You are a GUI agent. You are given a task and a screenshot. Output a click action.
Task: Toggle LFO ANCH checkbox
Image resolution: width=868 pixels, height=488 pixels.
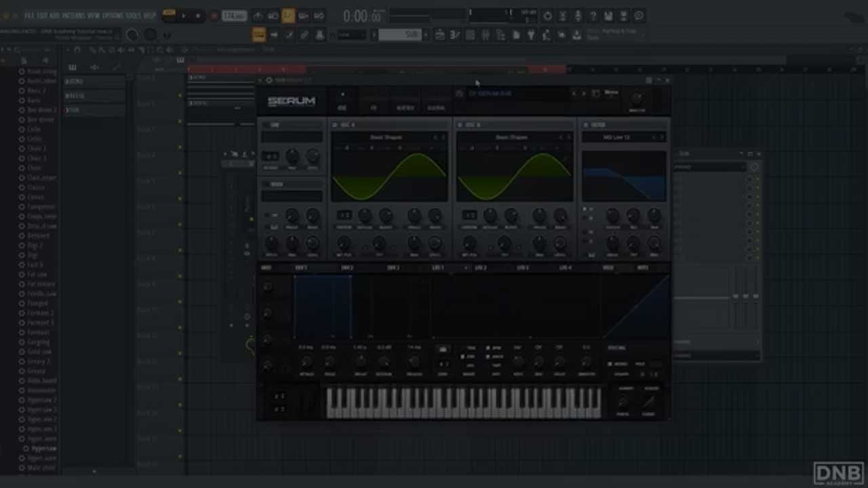(488, 357)
